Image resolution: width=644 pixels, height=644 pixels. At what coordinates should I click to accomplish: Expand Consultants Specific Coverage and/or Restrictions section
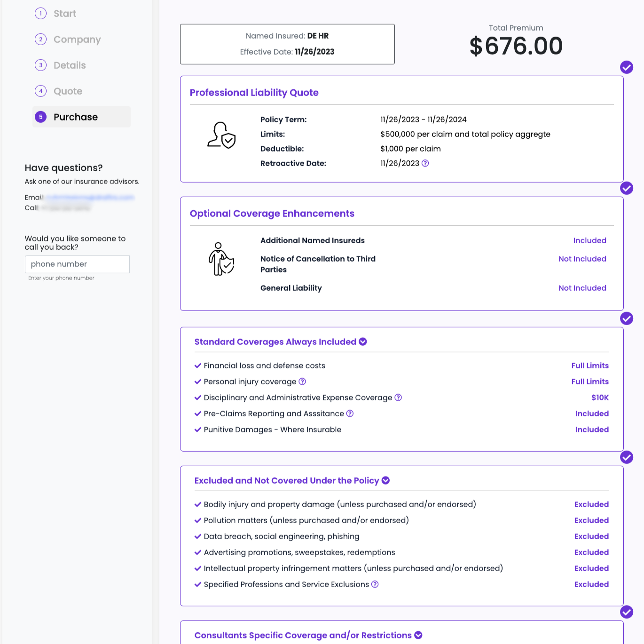click(418, 635)
